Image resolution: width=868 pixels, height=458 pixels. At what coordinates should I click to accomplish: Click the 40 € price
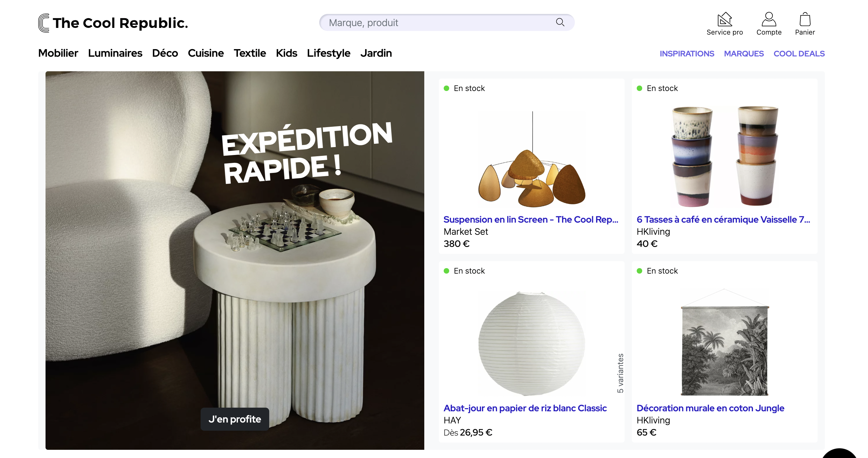coord(647,244)
